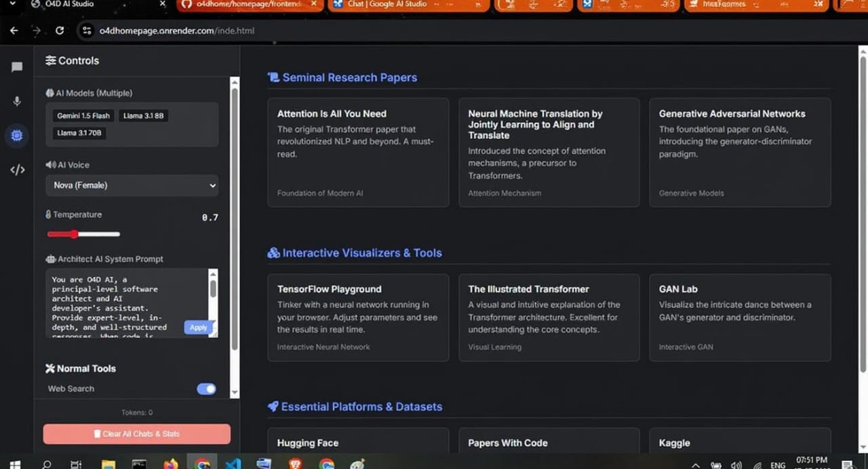Open the microphone voice panel in sidebar
Viewport: 868px width, 469px height.
tap(17, 101)
